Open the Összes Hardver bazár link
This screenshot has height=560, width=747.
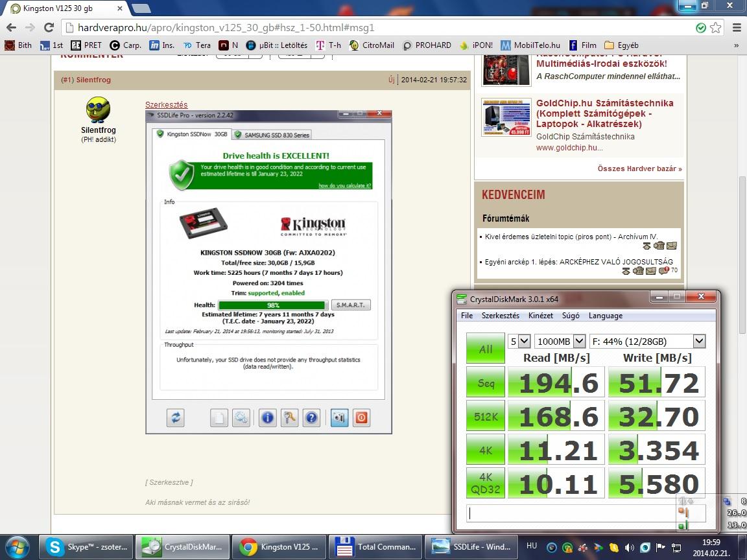640,169
